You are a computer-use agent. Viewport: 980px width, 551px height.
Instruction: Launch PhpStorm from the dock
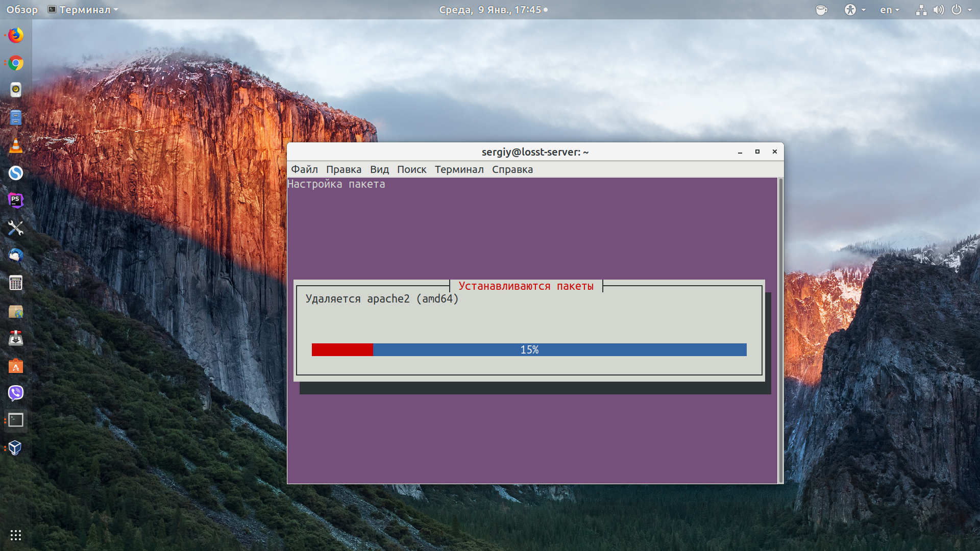click(x=16, y=201)
